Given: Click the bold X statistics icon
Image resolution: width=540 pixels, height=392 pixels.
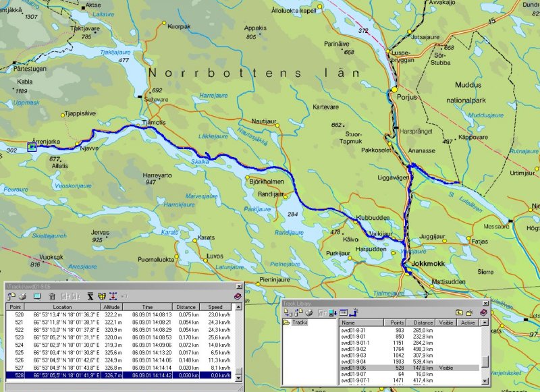Looking at the screenshot, I should point(90,296).
